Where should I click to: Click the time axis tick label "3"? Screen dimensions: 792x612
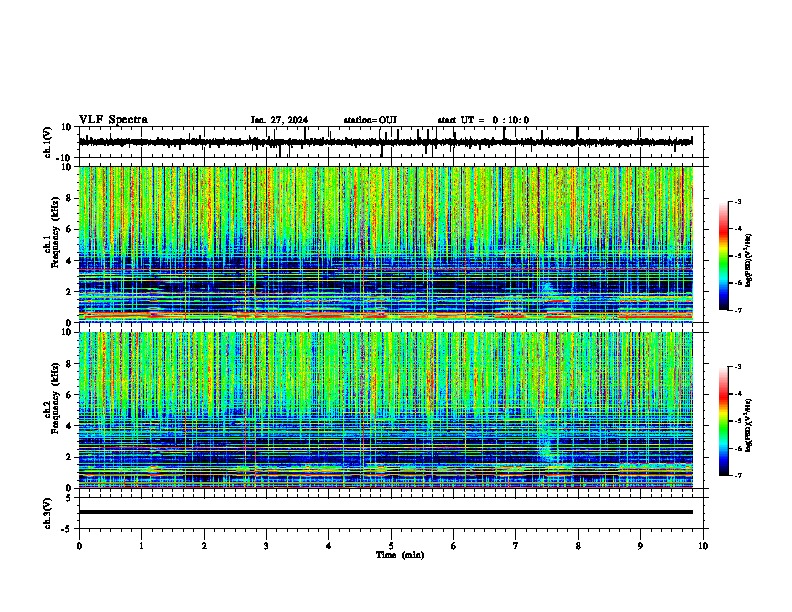click(266, 546)
